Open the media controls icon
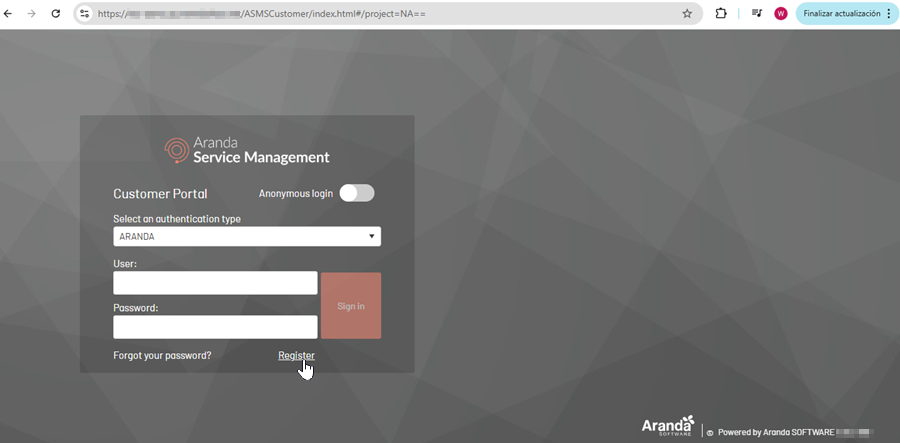The width and height of the screenshot is (900, 443). point(757,14)
